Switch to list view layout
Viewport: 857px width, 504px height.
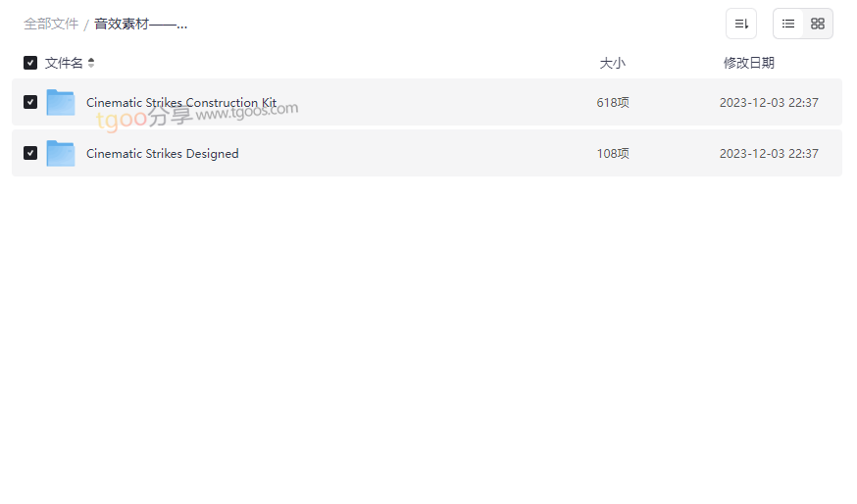tap(788, 24)
